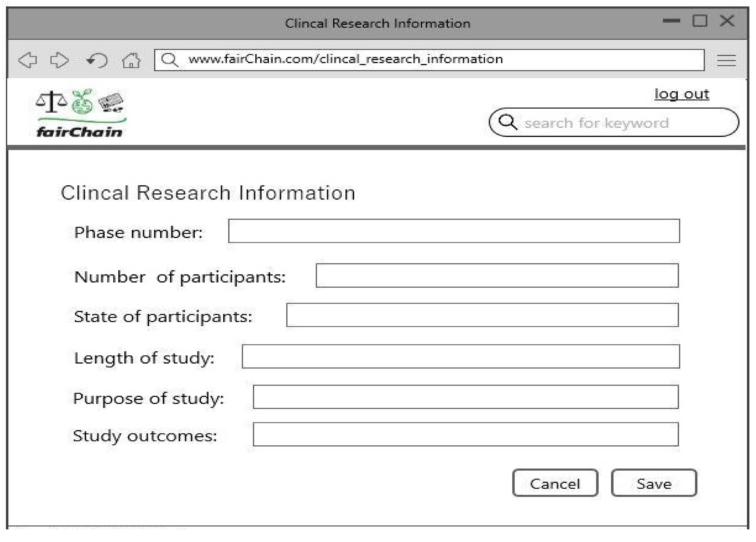The width and height of the screenshot is (756, 542).
Task: Go to the browser home icon
Action: click(x=131, y=60)
